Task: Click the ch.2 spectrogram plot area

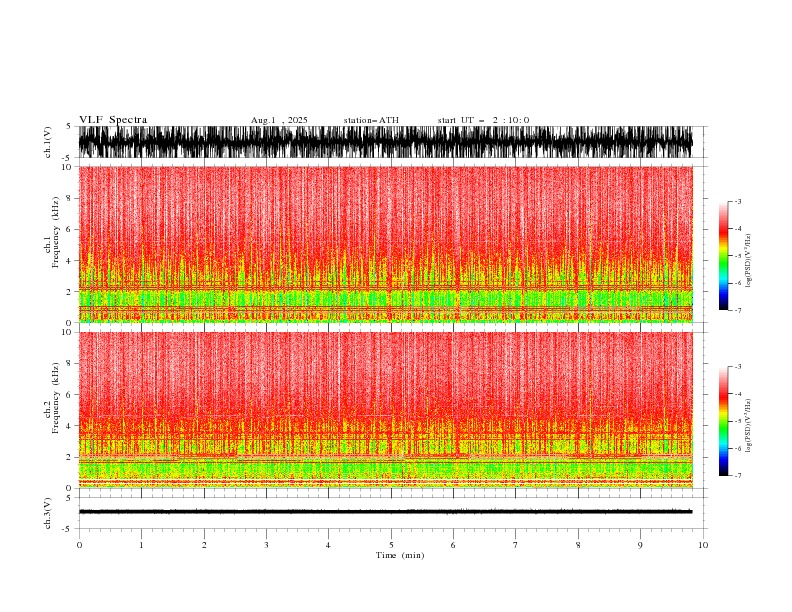Action: (385, 410)
